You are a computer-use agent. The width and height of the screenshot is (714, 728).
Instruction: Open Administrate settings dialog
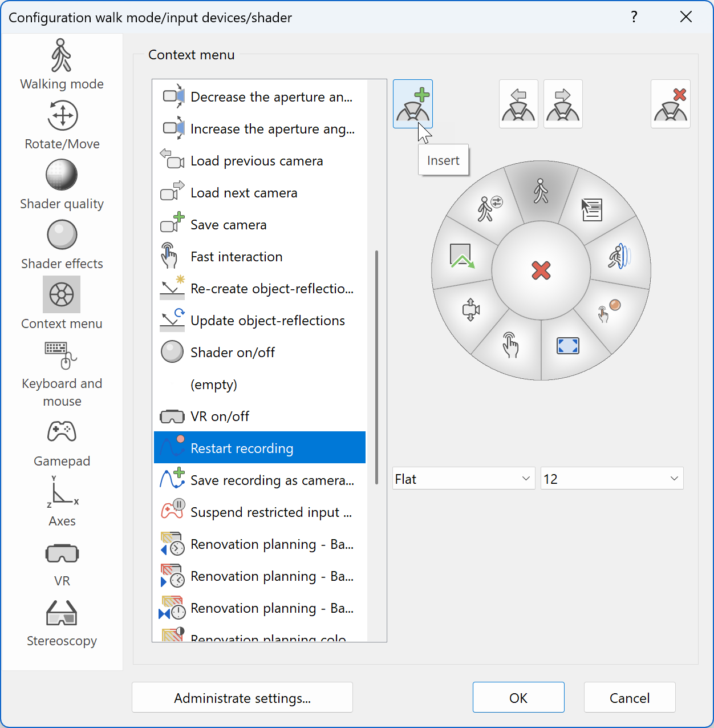(242, 697)
